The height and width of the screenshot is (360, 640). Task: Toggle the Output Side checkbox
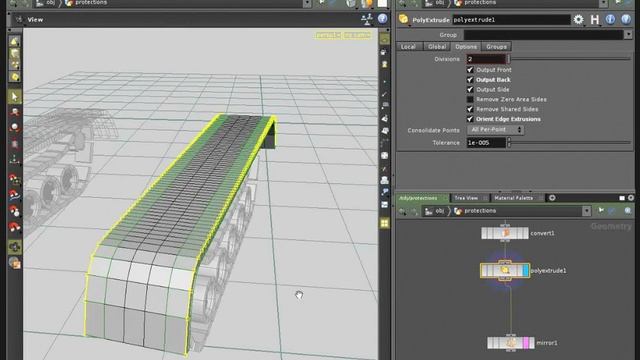pos(470,89)
